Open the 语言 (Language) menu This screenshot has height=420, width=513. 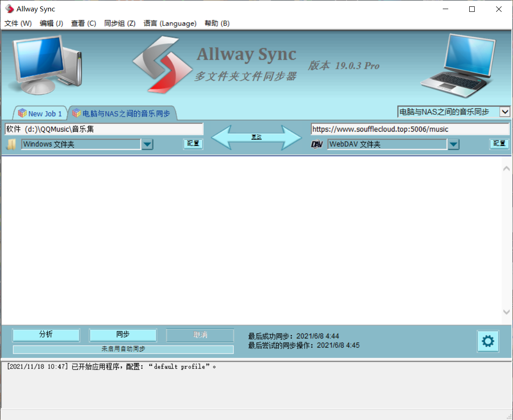(x=170, y=23)
